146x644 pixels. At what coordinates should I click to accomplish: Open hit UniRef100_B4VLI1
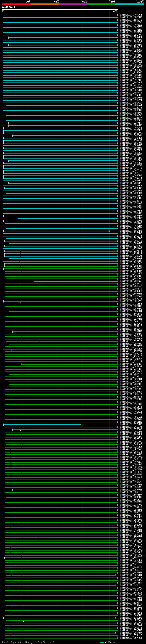click(x=131, y=321)
